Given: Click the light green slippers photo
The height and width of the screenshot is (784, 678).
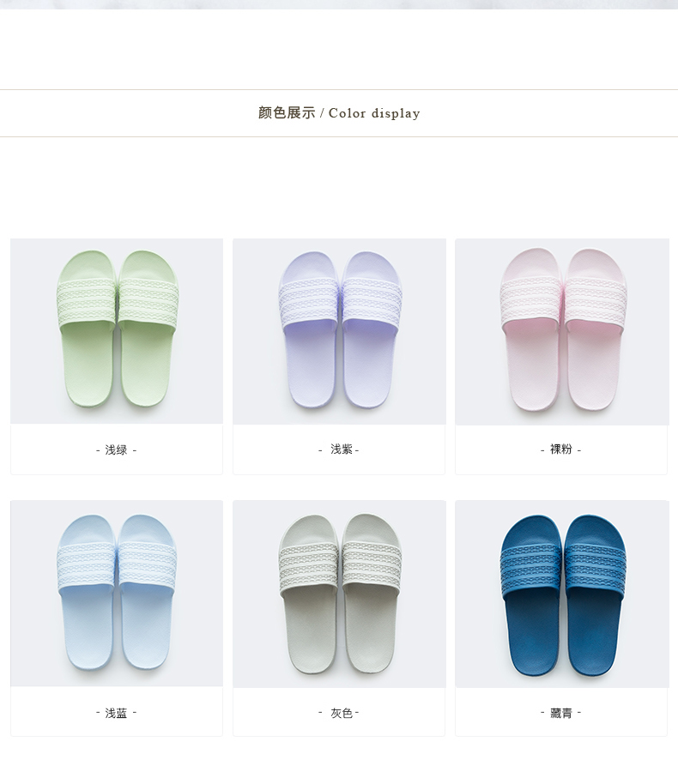Looking at the screenshot, I should click(x=117, y=331).
